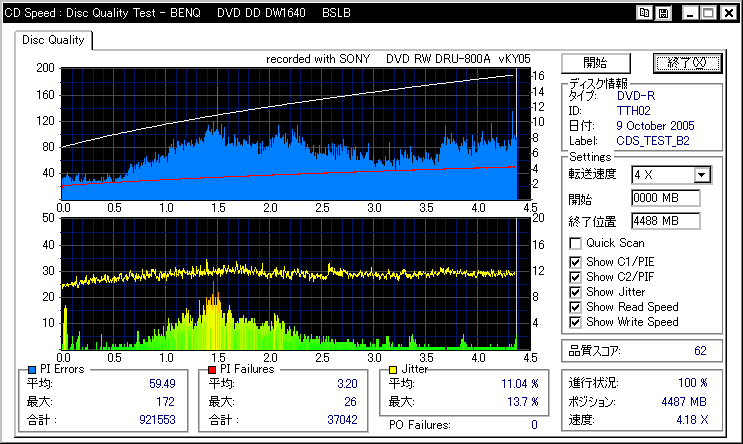
Task: Click the end position 4488 MB field
Action: [x=665, y=221]
